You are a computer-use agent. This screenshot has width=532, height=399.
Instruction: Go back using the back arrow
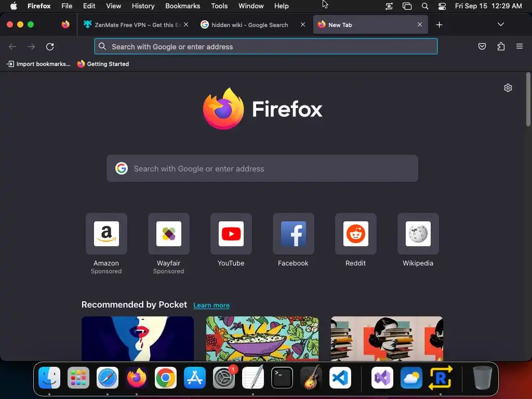click(12, 46)
